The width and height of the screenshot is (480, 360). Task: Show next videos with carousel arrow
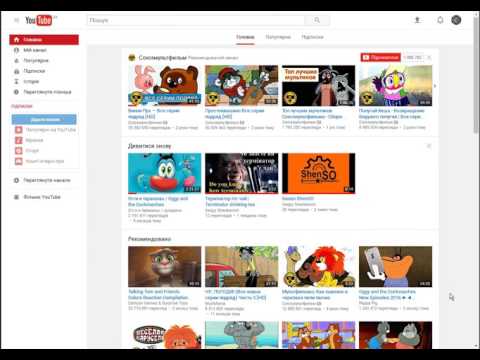[x=435, y=86]
